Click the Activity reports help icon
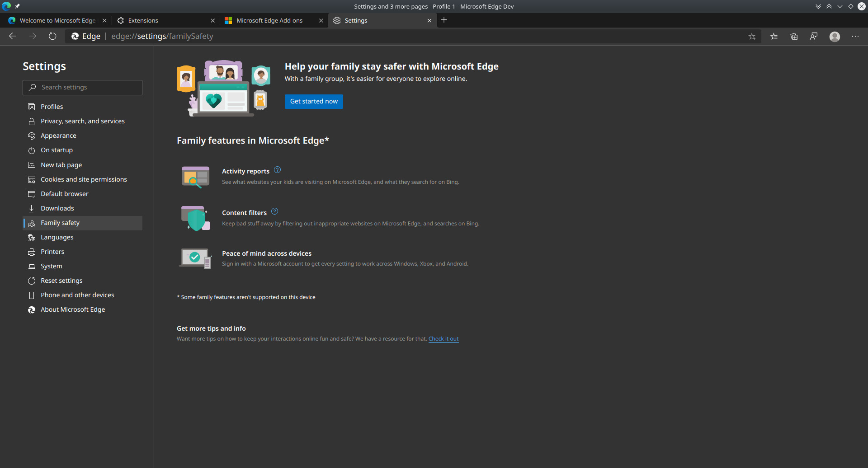 tap(277, 169)
